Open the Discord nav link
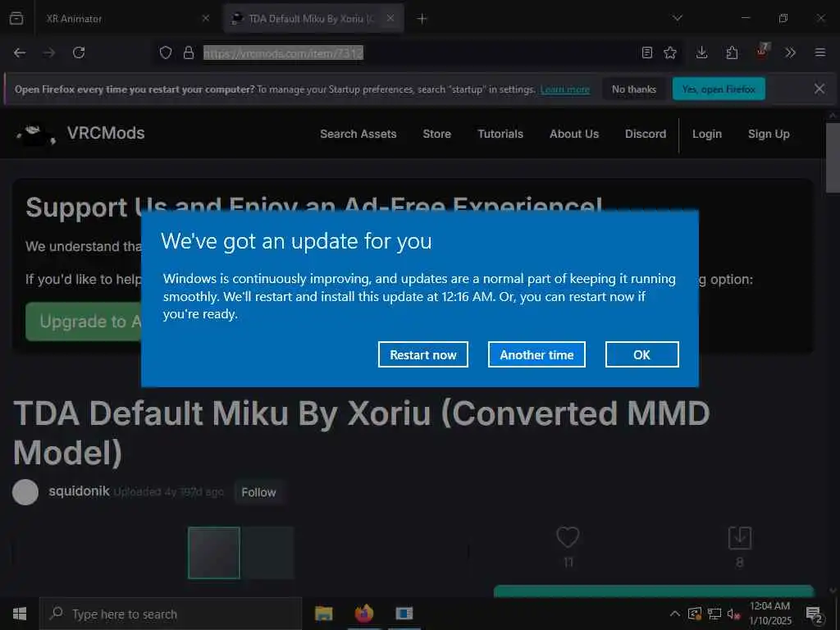The image size is (840, 630). (x=645, y=134)
